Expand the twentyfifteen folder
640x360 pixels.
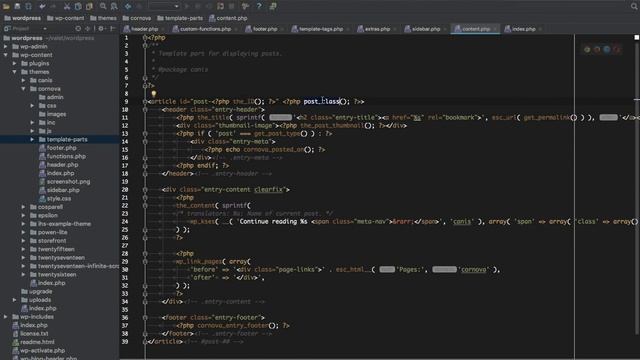[x=23, y=249]
